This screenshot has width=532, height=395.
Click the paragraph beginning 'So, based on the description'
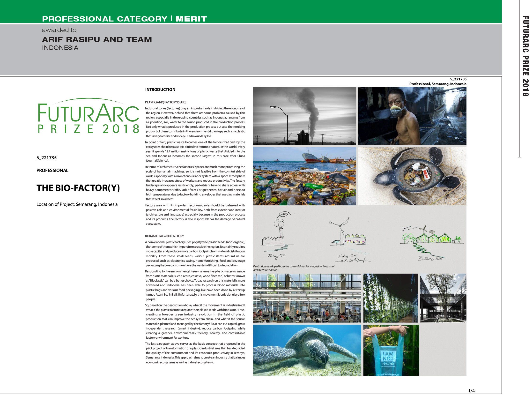[195, 321]
